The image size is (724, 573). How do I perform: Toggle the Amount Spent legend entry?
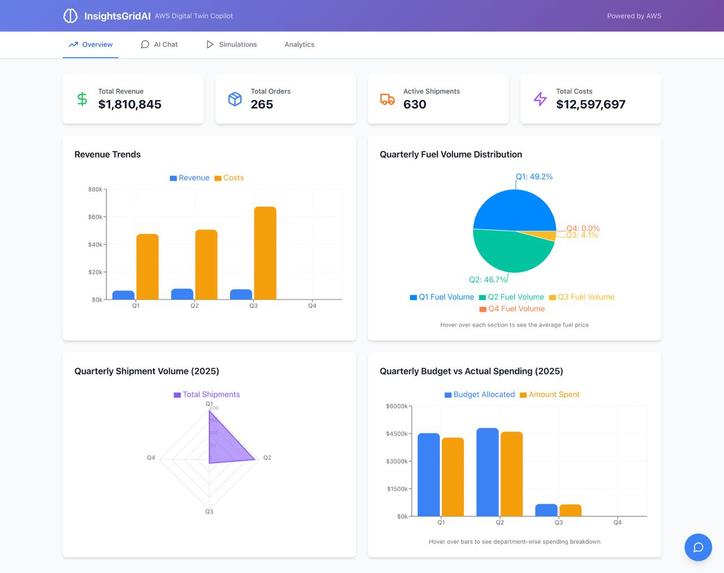click(x=549, y=394)
